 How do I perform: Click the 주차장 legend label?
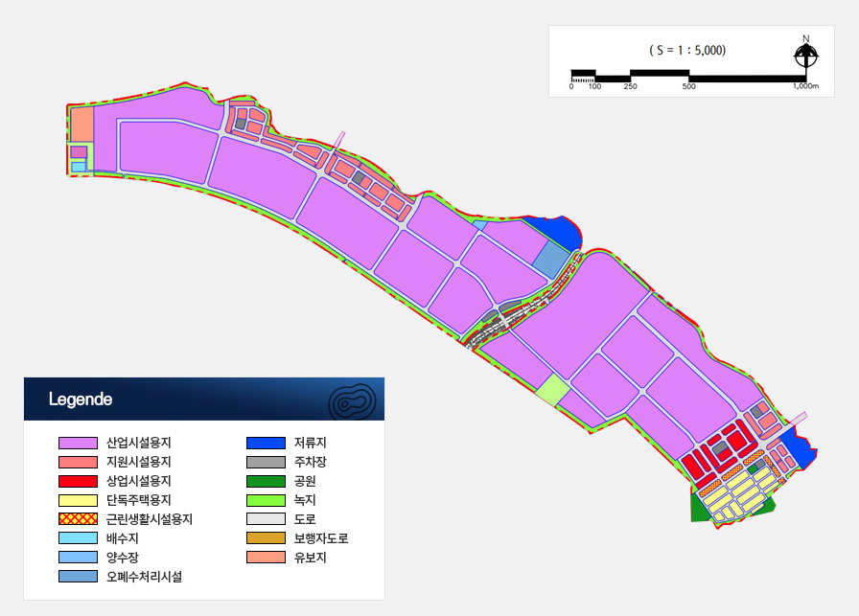pyautogui.click(x=310, y=462)
